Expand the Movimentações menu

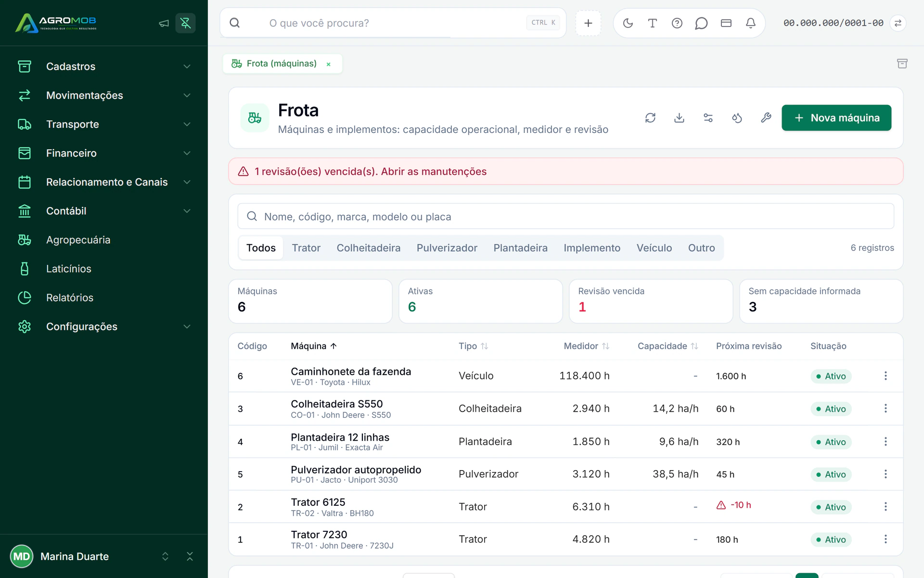[x=104, y=95]
